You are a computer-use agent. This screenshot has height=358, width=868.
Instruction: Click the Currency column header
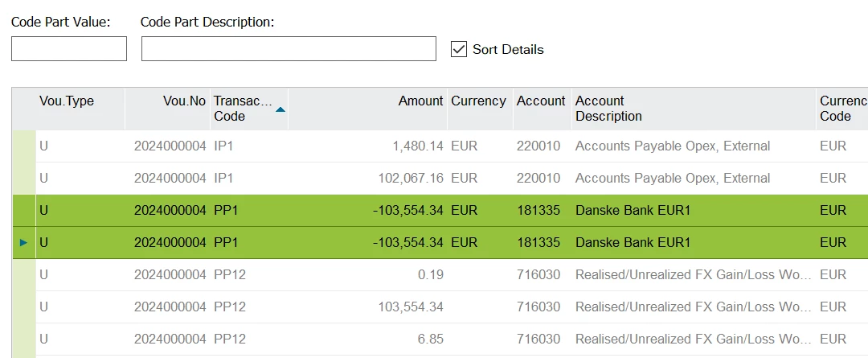(478, 101)
